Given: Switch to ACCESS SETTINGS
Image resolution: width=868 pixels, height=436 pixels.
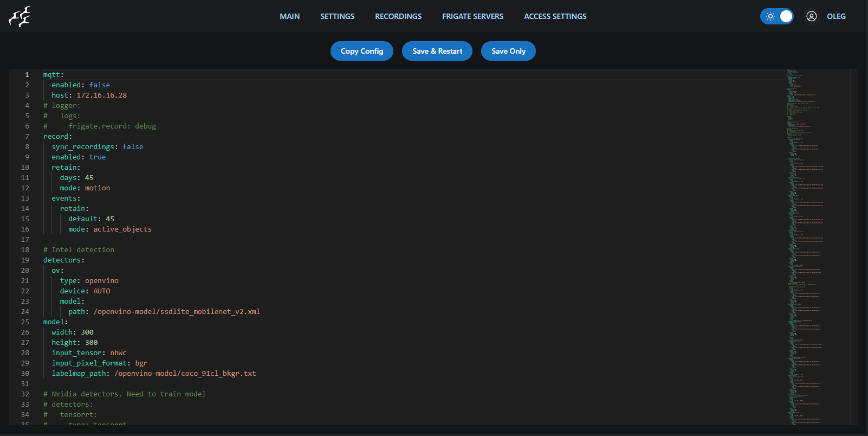Looking at the screenshot, I should click(555, 16).
